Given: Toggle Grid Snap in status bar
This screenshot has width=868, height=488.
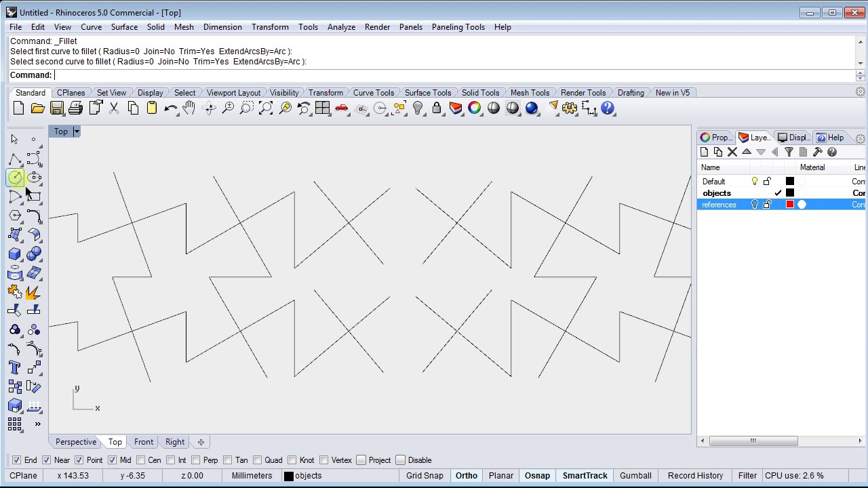Looking at the screenshot, I should (425, 476).
